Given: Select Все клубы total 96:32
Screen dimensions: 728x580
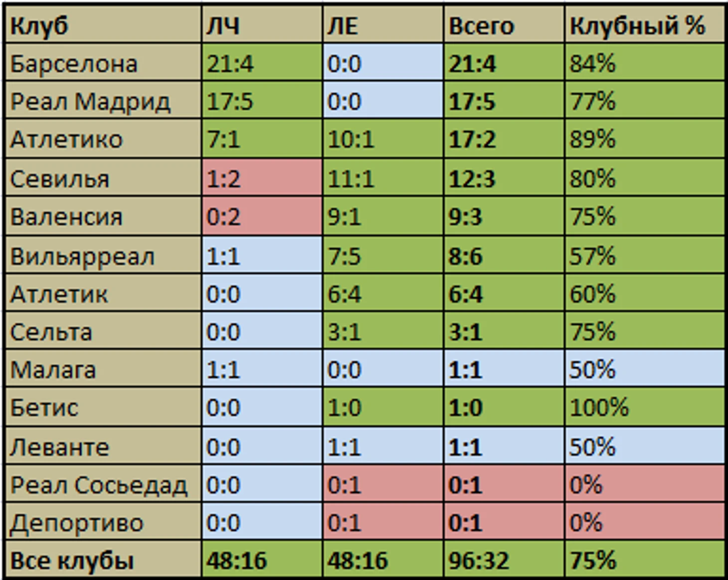Looking at the screenshot, I should 504,560.
